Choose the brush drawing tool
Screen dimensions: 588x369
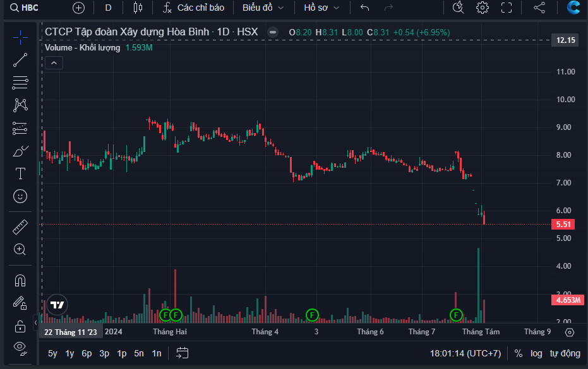click(20, 151)
